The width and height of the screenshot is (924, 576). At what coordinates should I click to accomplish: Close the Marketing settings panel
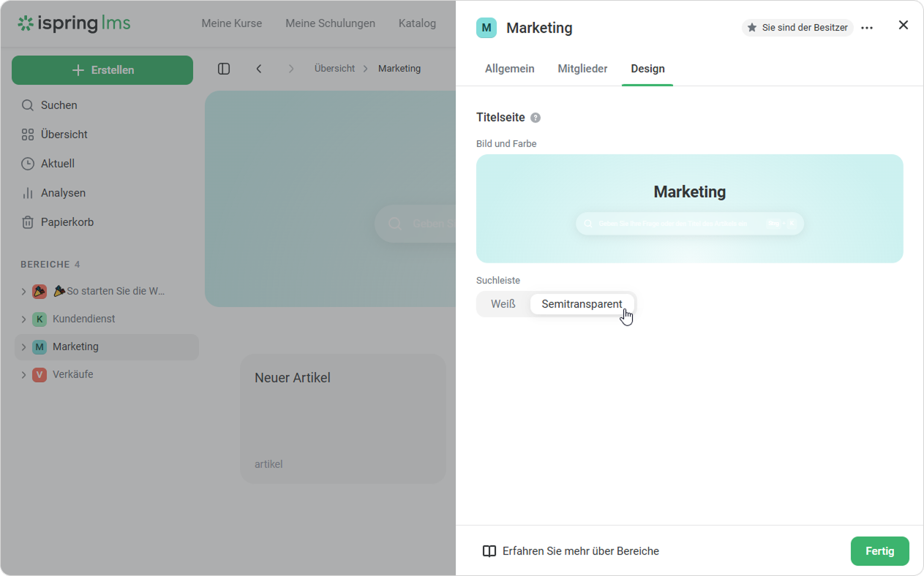[904, 25]
